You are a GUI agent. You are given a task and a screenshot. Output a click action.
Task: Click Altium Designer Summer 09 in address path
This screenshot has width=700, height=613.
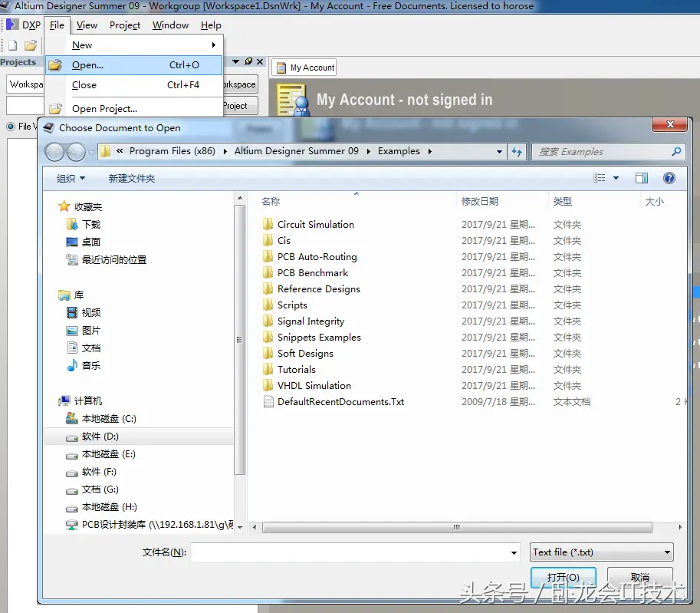click(297, 151)
